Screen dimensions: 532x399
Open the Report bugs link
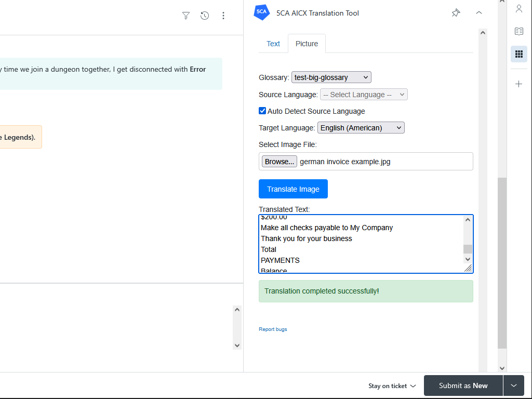coord(273,329)
